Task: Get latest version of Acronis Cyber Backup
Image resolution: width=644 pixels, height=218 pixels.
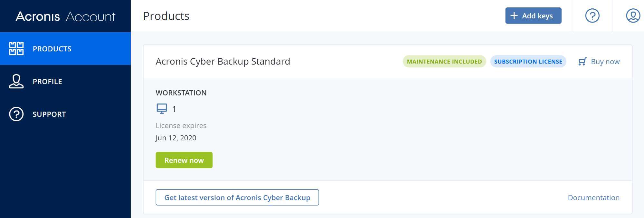Action: (237, 197)
